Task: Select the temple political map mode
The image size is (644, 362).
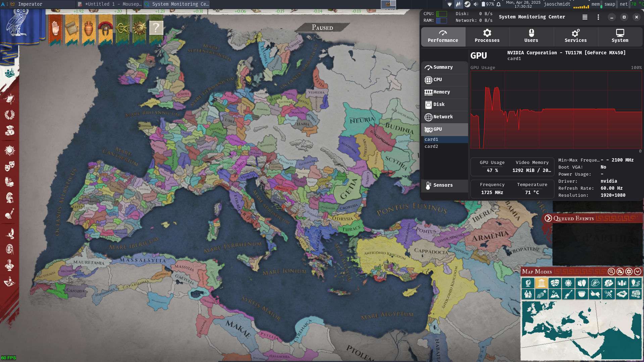Action: 541,283
